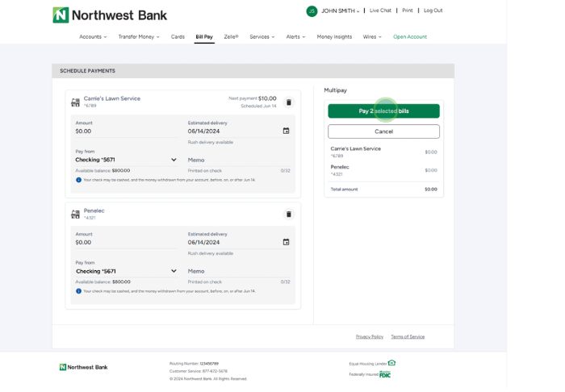The image size is (565, 392).
Task: Open the Privacy Policy link
Action: tap(370, 336)
